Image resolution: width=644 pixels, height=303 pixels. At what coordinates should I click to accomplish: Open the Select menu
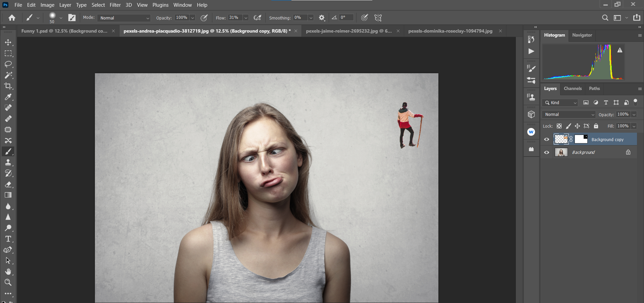pos(98,5)
